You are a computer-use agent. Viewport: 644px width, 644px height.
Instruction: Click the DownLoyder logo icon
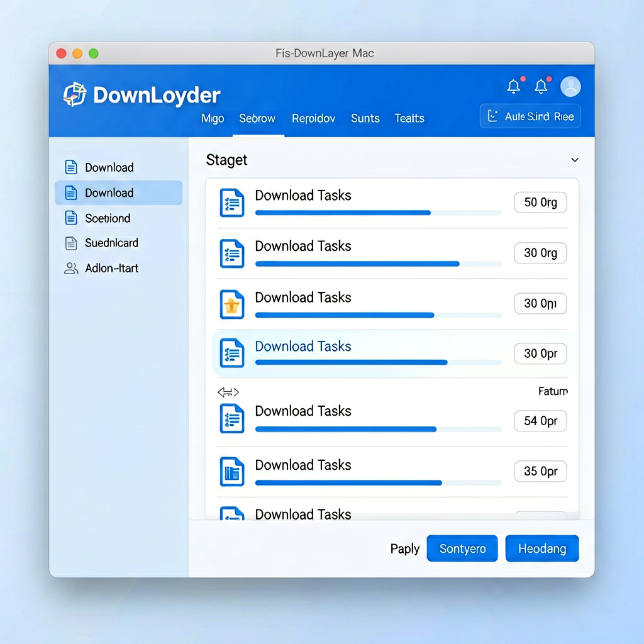[x=75, y=94]
